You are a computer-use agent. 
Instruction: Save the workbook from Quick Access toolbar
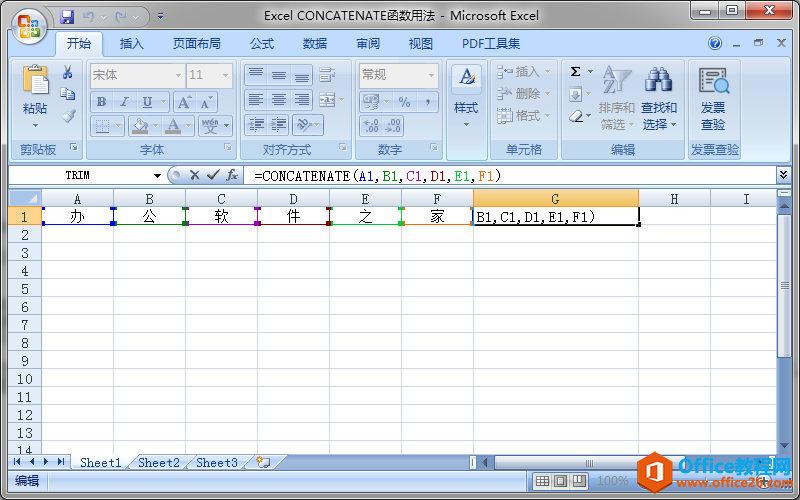(x=67, y=17)
